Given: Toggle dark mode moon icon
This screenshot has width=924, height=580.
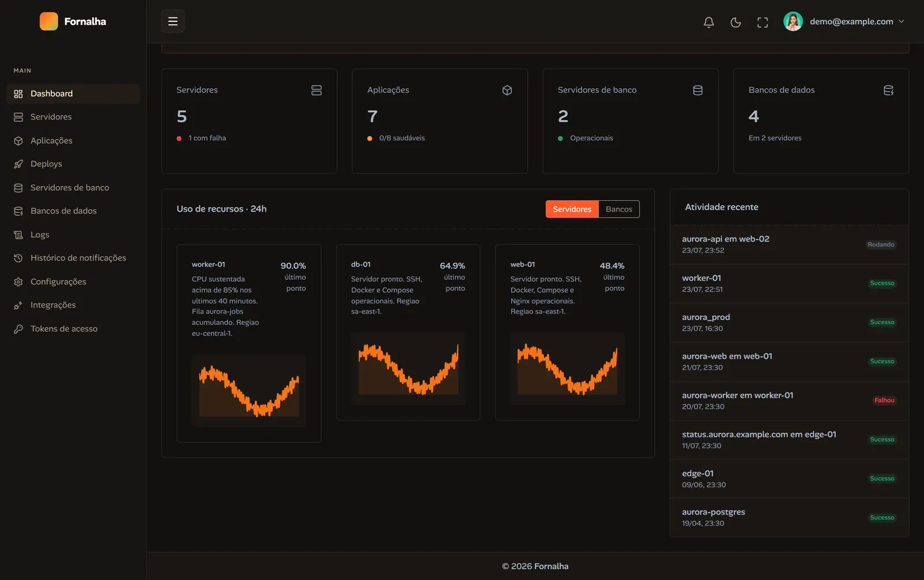Looking at the screenshot, I should click(x=736, y=22).
